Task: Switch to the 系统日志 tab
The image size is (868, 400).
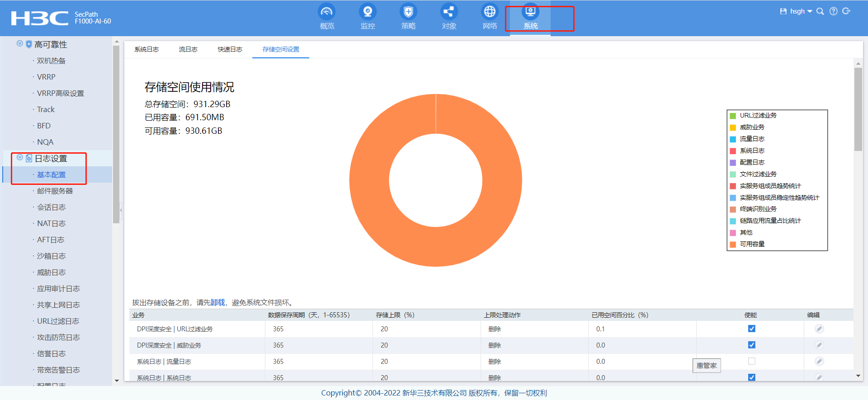Action: tap(146, 49)
